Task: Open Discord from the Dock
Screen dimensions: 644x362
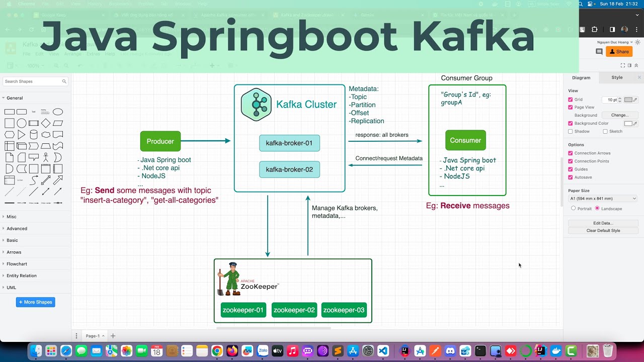Action: (x=450, y=351)
